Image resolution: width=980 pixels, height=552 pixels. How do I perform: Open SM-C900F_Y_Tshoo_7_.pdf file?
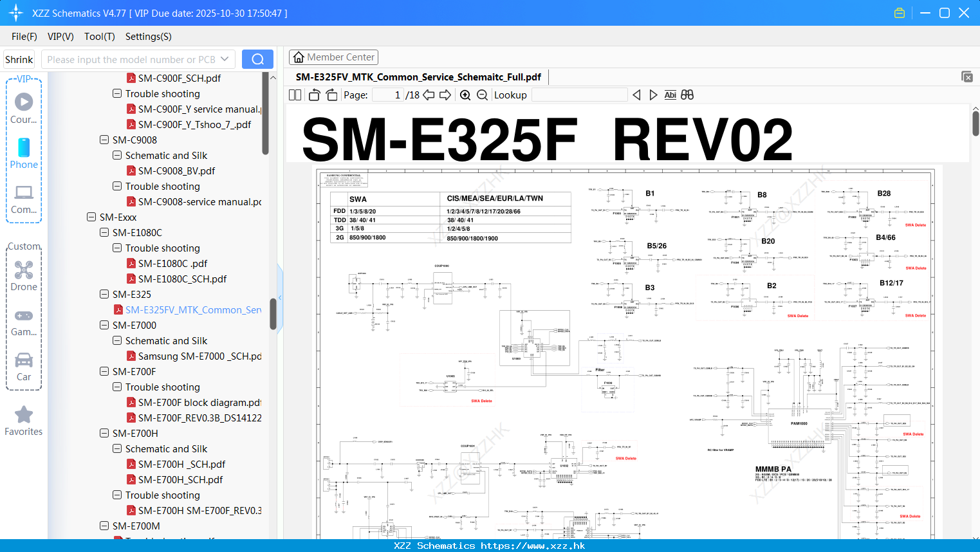pos(194,124)
